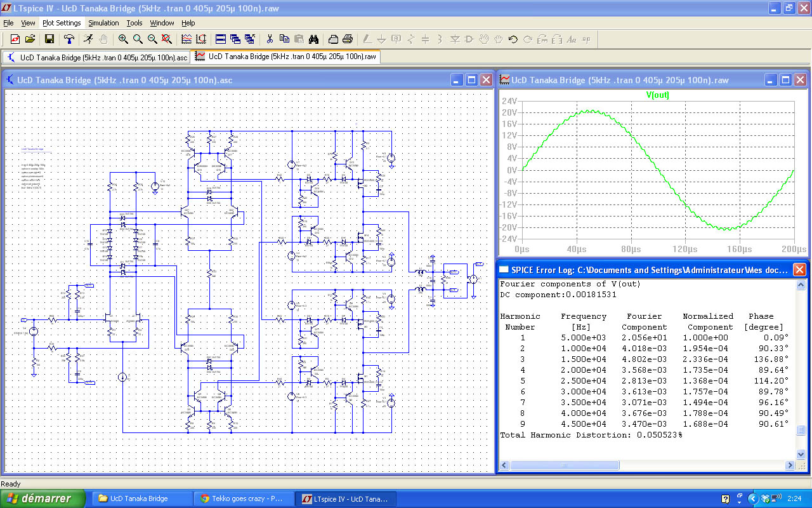Zoom out with the minus magnifier icon
This screenshot has height=508, width=812.
tap(152, 39)
